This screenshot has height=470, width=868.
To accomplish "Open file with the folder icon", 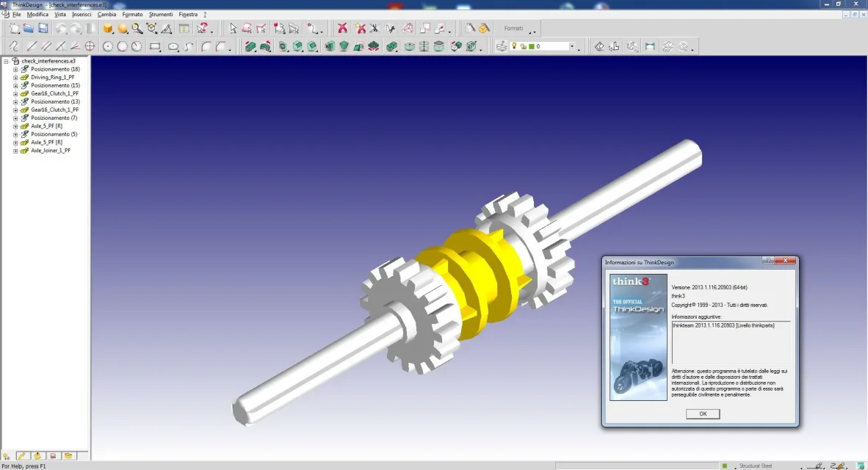I will [x=29, y=29].
